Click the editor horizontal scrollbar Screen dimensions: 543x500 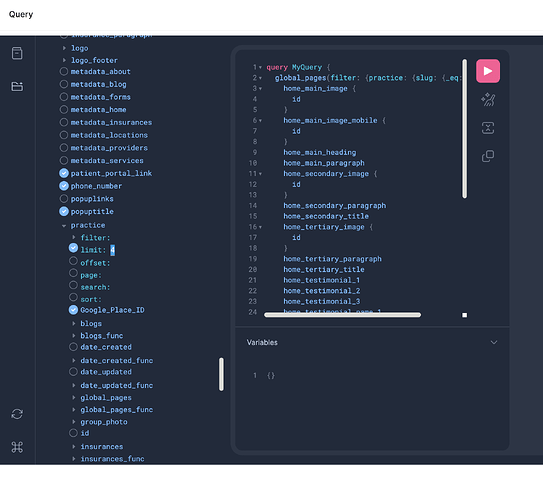[342, 315]
